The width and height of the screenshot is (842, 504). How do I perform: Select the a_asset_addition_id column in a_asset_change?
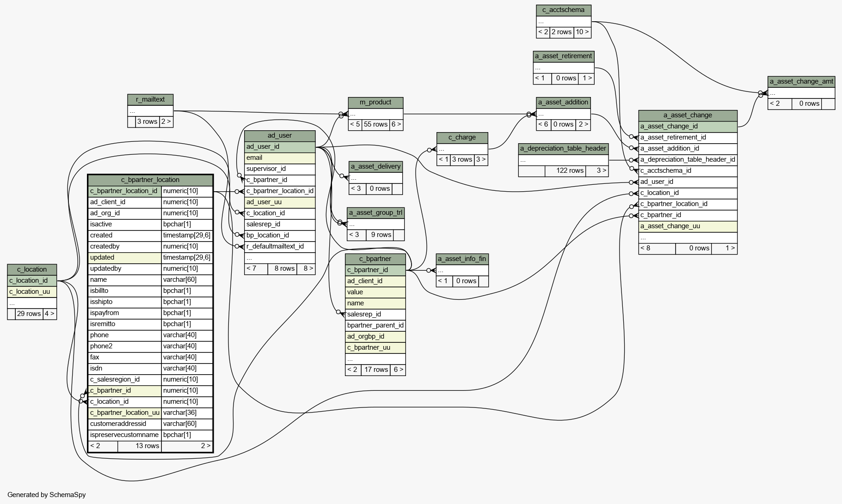688,149
